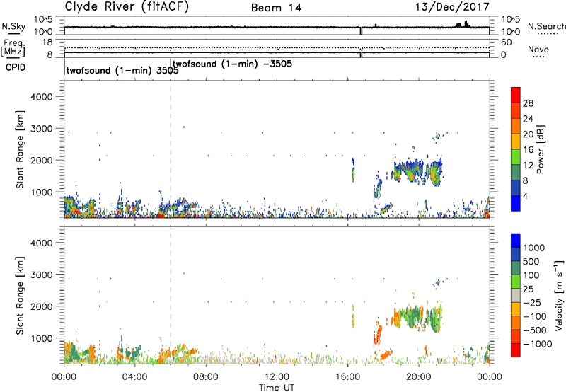Click the "24" value on power color bar

pos(528,119)
